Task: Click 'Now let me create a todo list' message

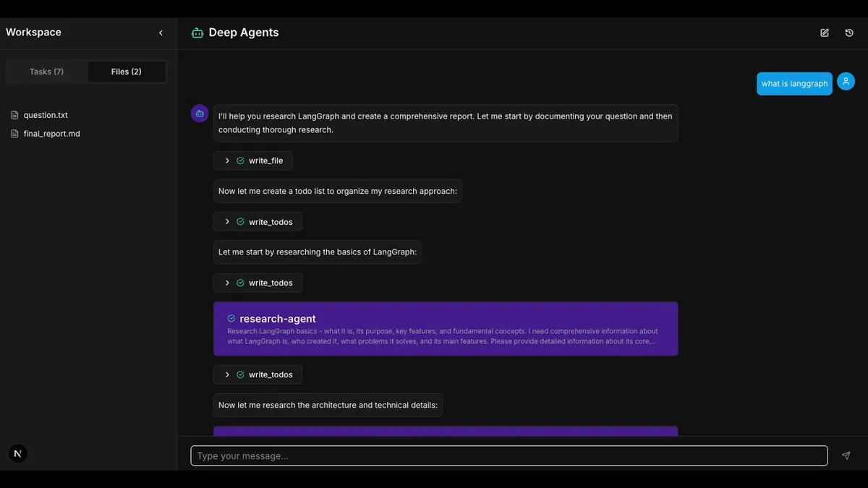Action: click(x=338, y=191)
